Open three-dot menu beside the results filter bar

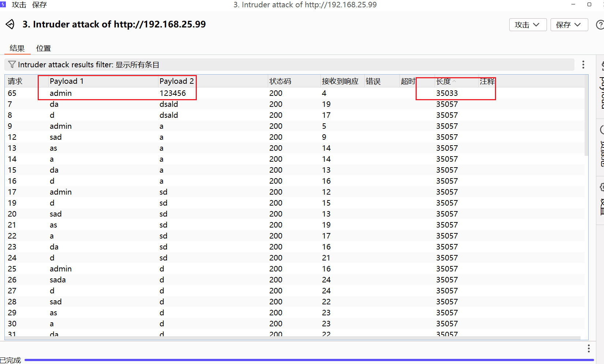(583, 65)
